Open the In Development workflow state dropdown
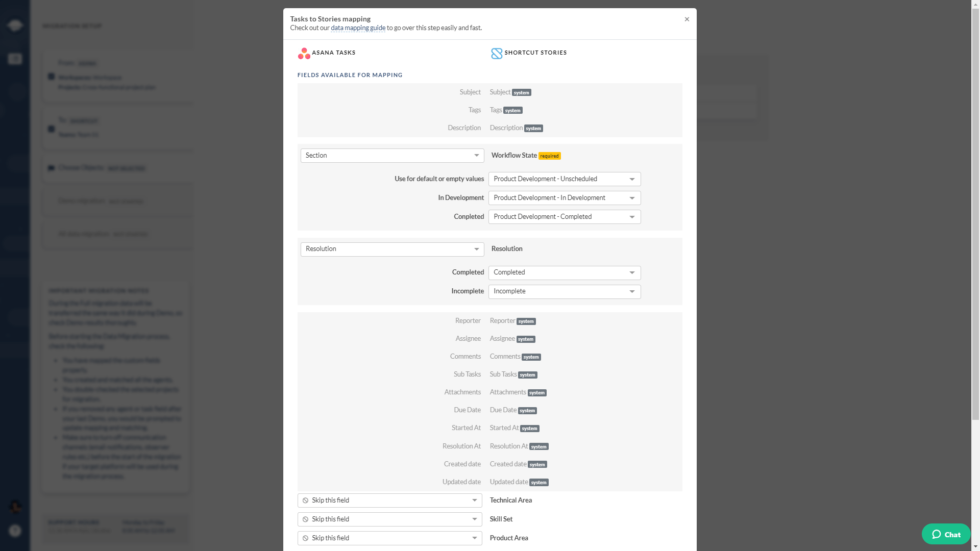 [565, 198]
